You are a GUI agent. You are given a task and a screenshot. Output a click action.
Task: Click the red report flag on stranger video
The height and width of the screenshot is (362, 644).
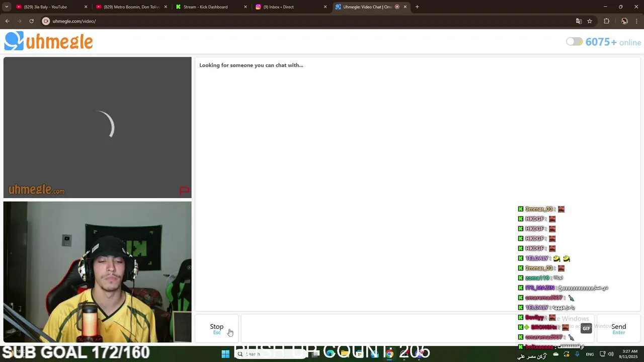(184, 191)
